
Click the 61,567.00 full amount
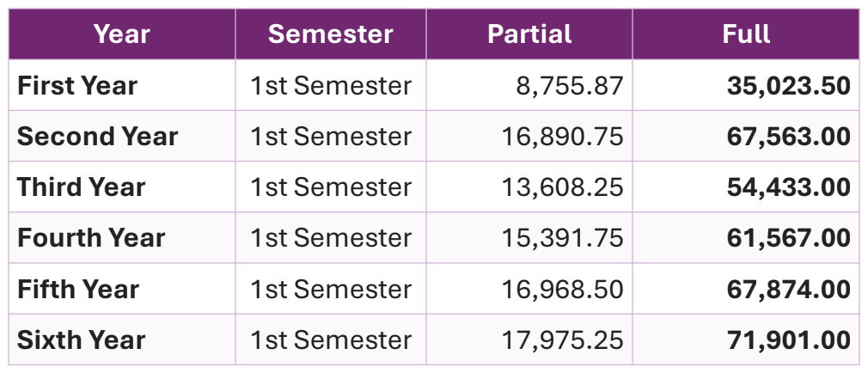[788, 238]
